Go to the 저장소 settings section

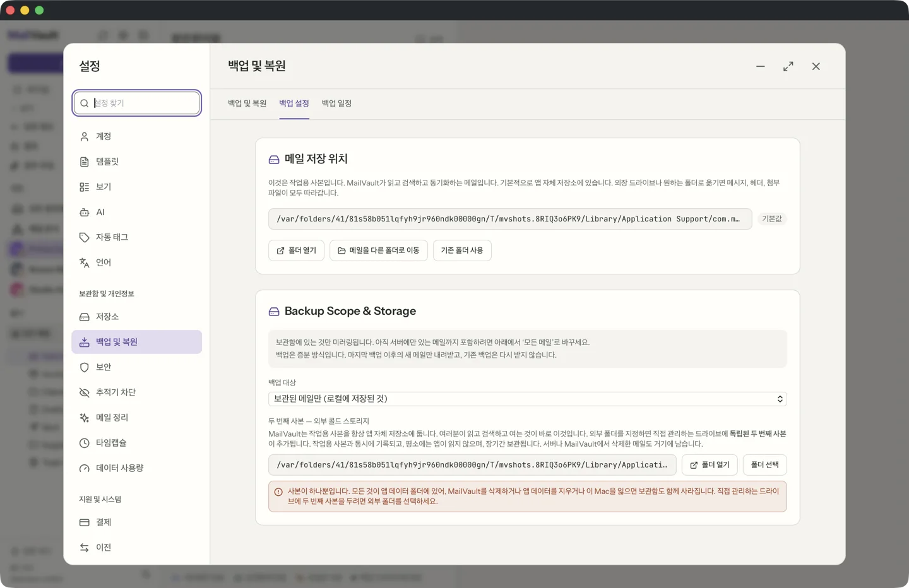tap(136, 317)
